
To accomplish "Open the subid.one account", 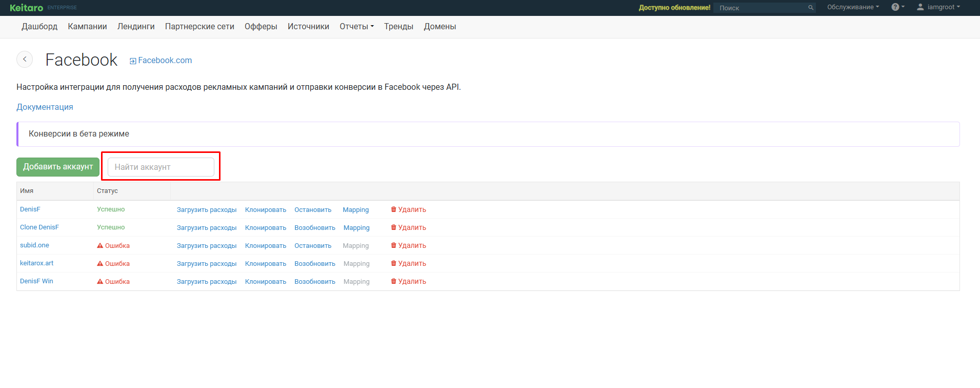I will 34,245.
